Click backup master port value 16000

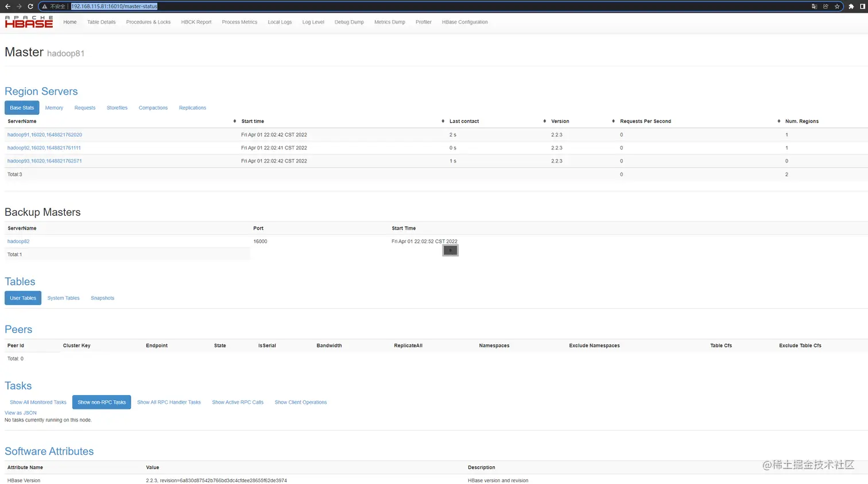[260, 242]
